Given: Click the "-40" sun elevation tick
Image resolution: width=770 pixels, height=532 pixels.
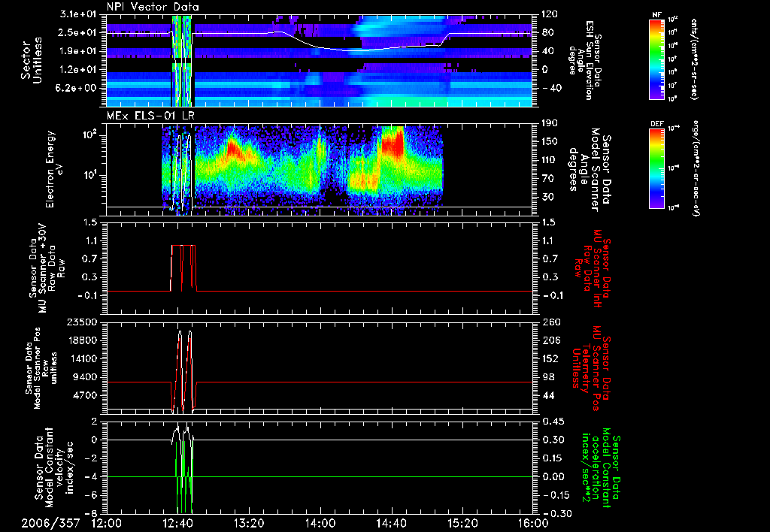Looking at the screenshot, I should (551, 88).
